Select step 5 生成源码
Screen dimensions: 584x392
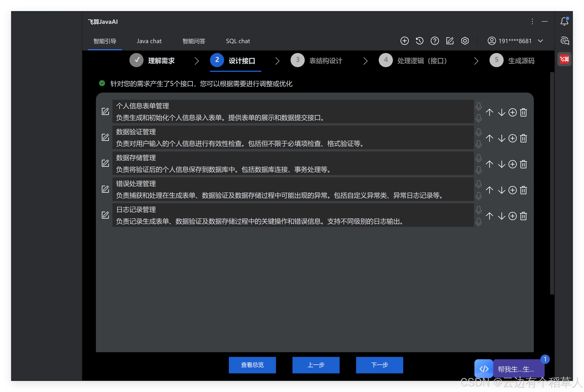coord(512,61)
